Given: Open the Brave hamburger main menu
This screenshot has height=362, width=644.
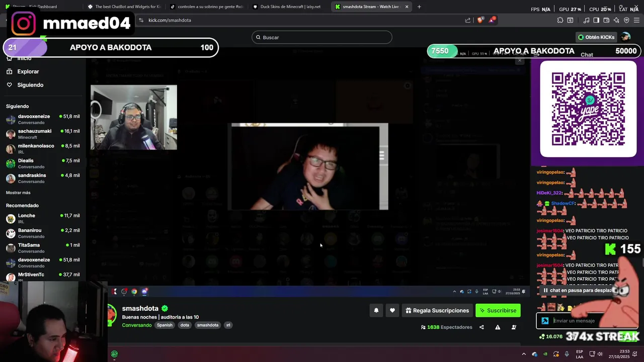Looking at the screenshot, I should tap(636, 20).
